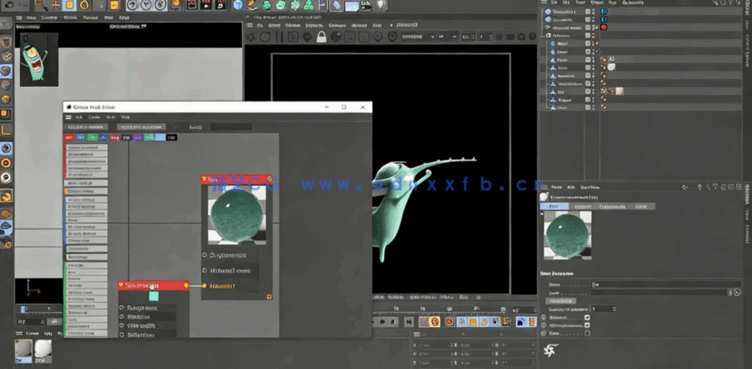Select the purple node filter tab in node editor
The height and width of the screenshot is (369, 752).
click(x=138, y=138)
